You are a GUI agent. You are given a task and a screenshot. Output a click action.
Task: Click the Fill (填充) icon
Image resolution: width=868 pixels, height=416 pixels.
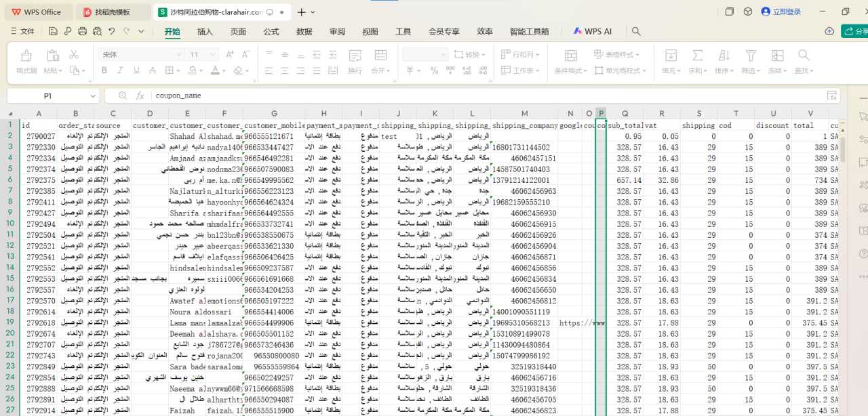point(671,56)
